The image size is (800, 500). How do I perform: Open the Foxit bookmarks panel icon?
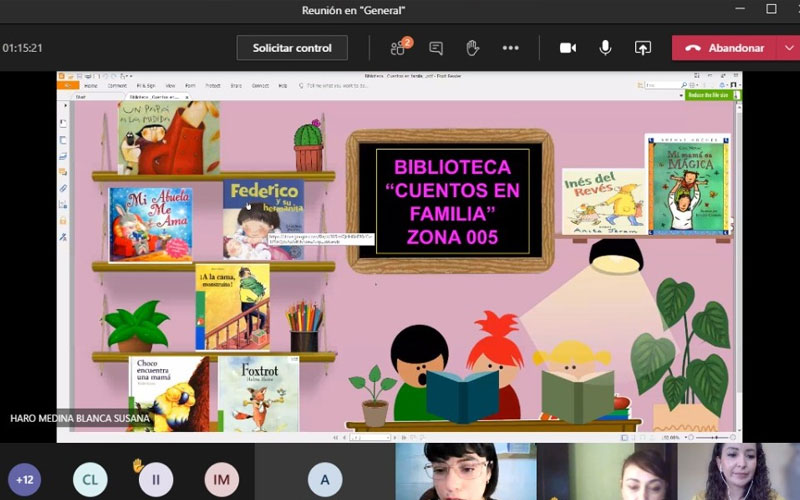click(x=63, y=123)
